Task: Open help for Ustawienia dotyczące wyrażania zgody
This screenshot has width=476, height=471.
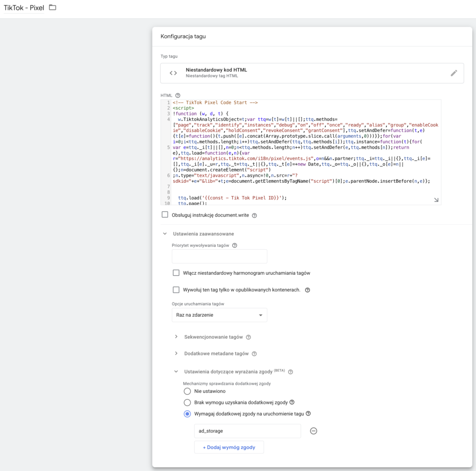Action: [x=291, y=372]
